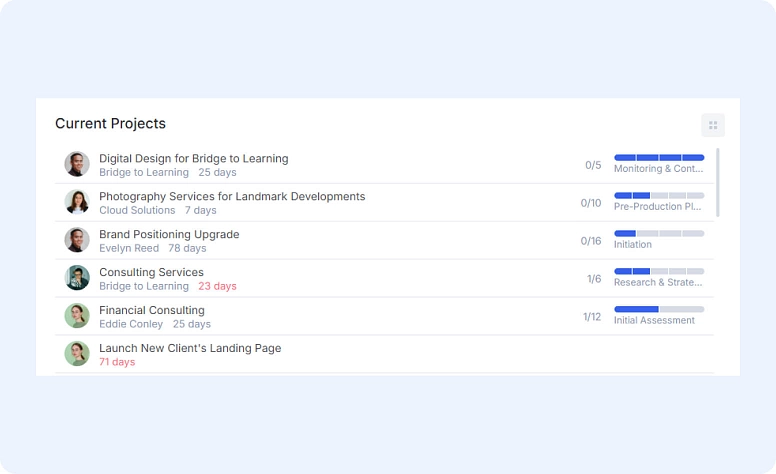Click the Pre-Production progress bar
This screenshot has height=474, width=776.
click(659, 196)
